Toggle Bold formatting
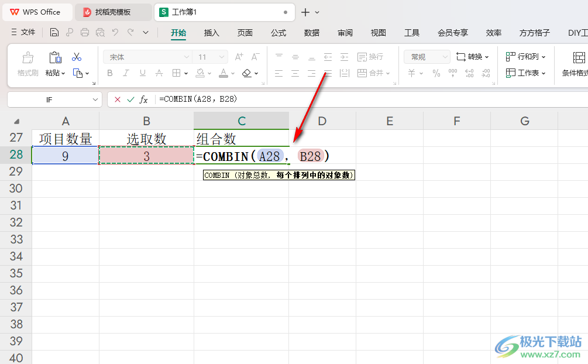 [109, 73]
